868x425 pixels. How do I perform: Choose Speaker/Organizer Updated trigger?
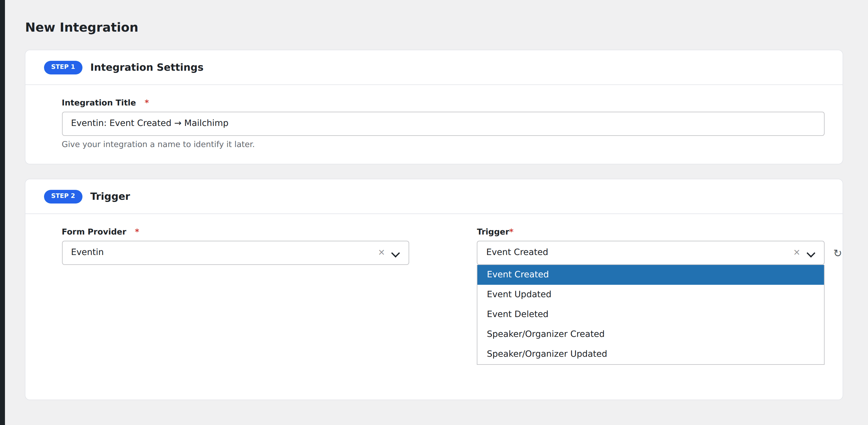click(x=650, y=354)
